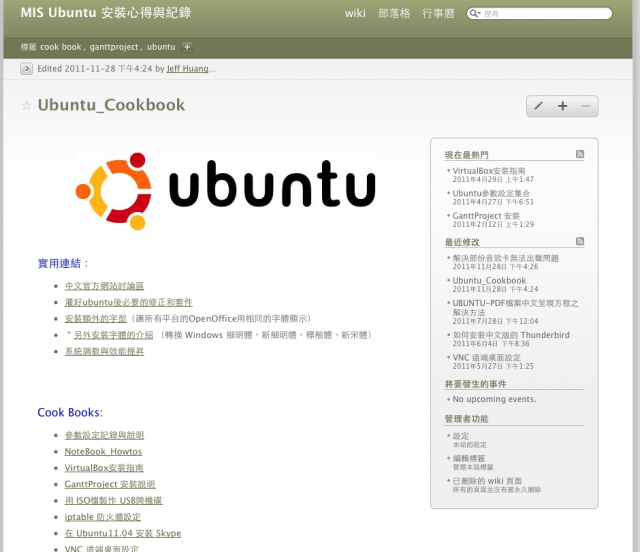The width and height of the screenshot is (640, 552).
Task: Open 解決部份音效卡無法出聲問題 recent item
Action: (505, 258)
